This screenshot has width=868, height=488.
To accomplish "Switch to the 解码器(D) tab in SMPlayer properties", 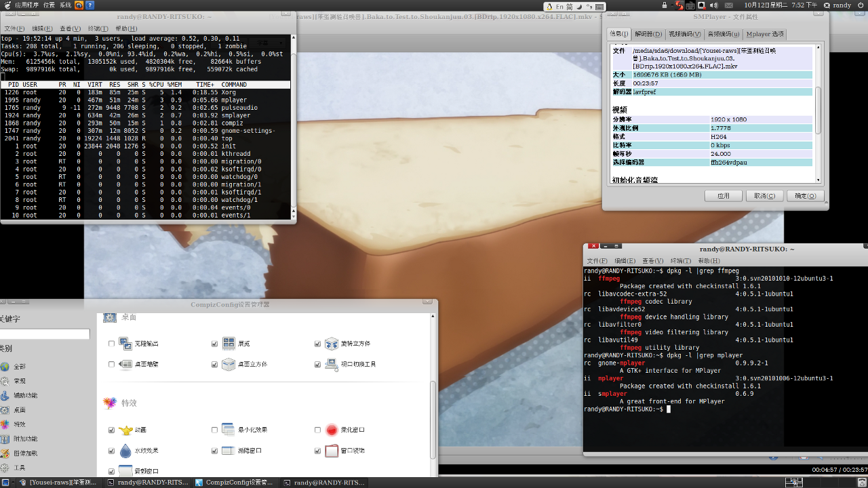I will pyautogui.click(x=648, y=34).
